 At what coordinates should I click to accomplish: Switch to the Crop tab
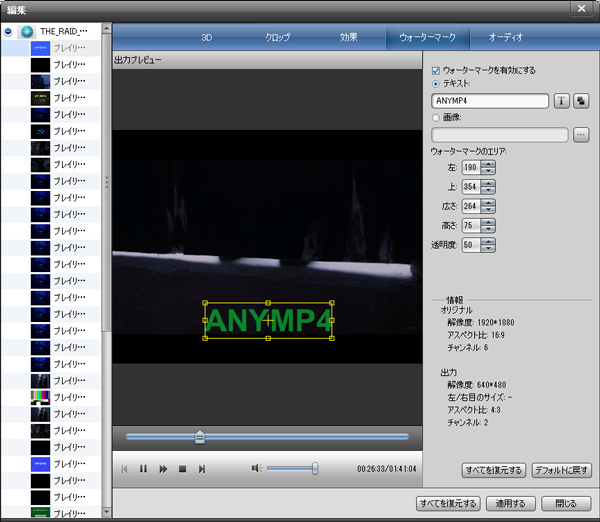[x=278, y=38]
